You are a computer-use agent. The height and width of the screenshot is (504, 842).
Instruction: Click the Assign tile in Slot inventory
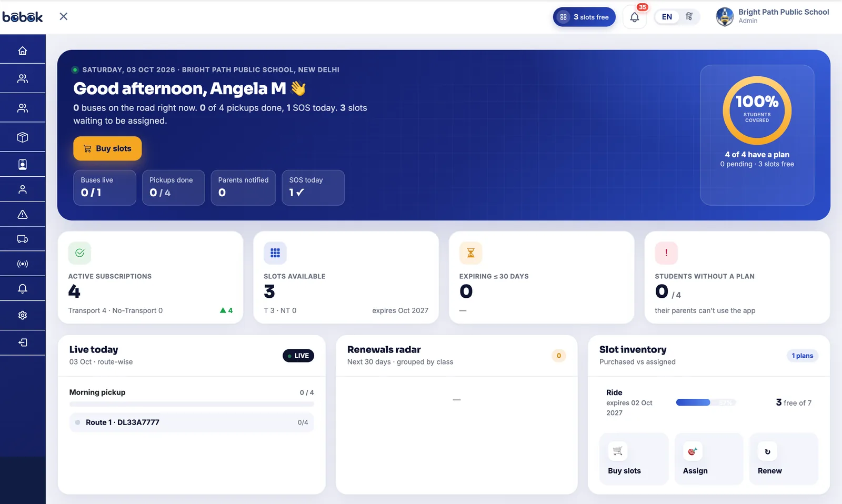tap(709, 459)
